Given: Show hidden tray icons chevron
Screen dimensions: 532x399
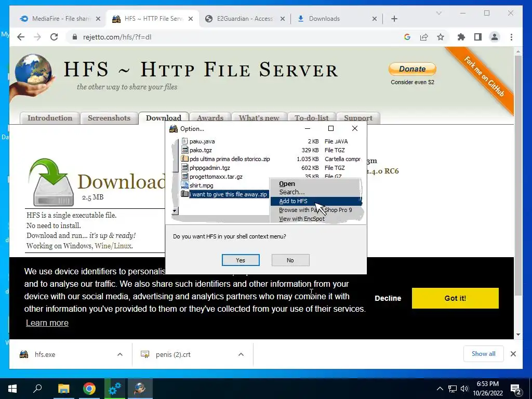Looking at the screenshot, I should coord(440,389).
